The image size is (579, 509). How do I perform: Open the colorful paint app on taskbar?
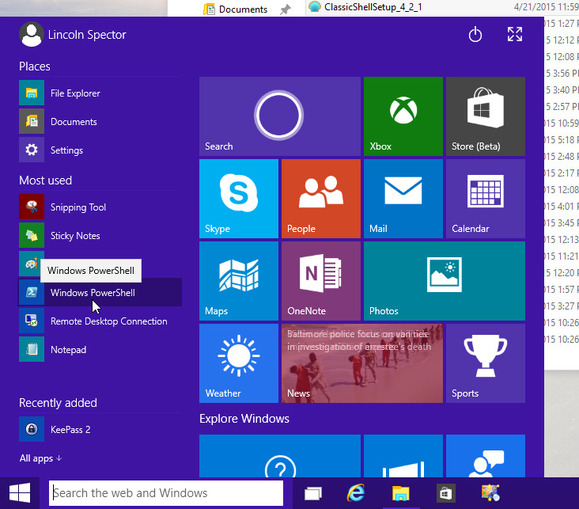pos(490,493)
